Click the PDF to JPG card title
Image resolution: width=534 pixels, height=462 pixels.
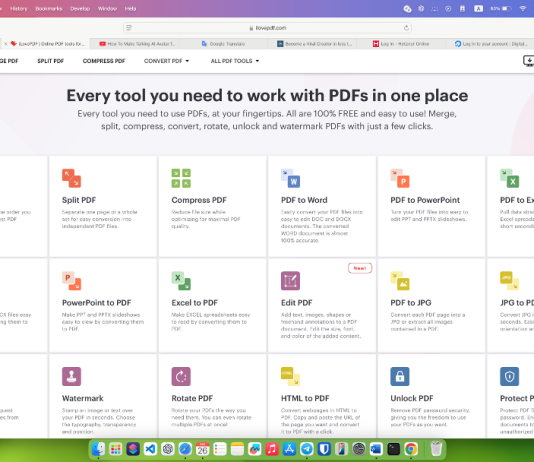click(x=411, y=303)
